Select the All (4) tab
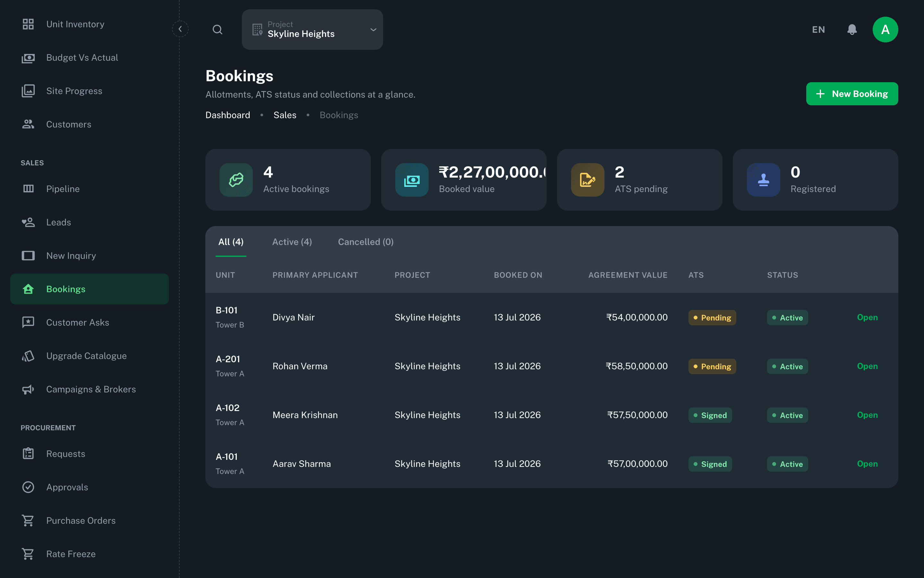 click(231, 241)
